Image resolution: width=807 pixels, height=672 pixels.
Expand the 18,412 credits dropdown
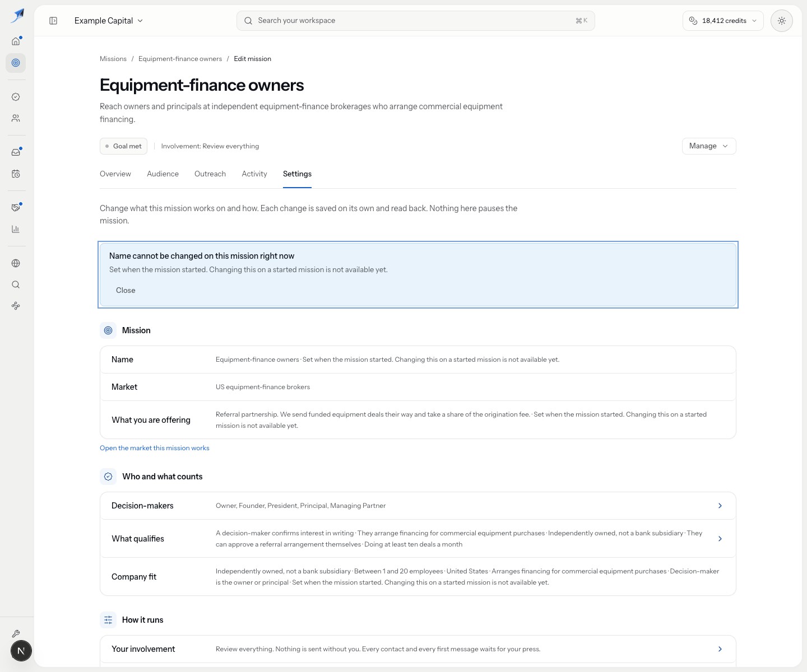click(x=723, y=21)
